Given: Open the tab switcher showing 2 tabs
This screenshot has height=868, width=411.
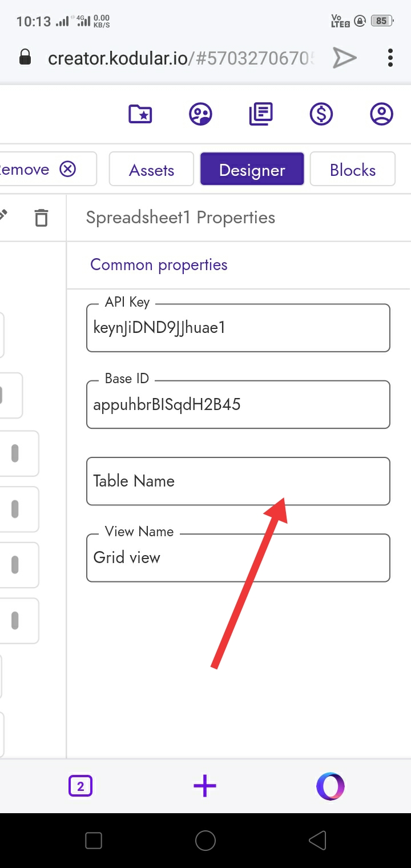Looking at the screenshot, I should tap(80, 786).
